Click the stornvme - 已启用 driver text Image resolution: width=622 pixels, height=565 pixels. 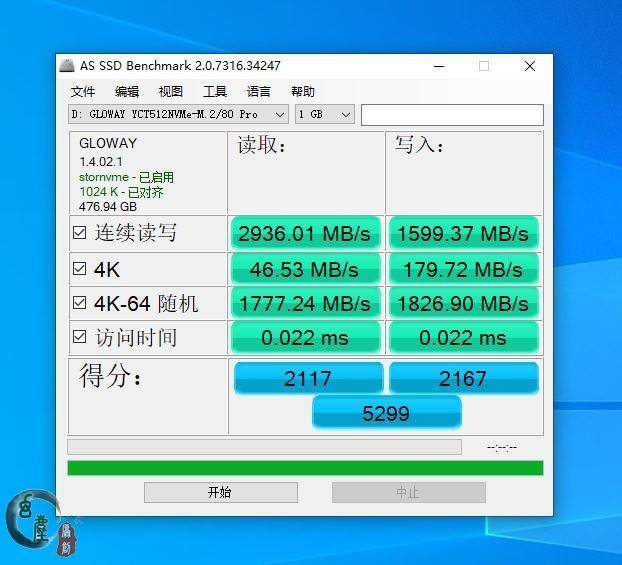(x=126, y=177)
